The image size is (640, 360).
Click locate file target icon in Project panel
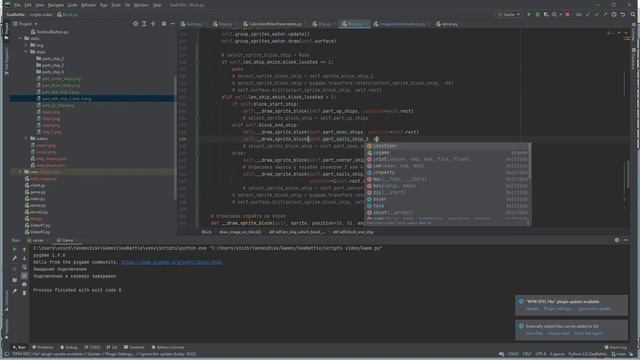[136, 24]
